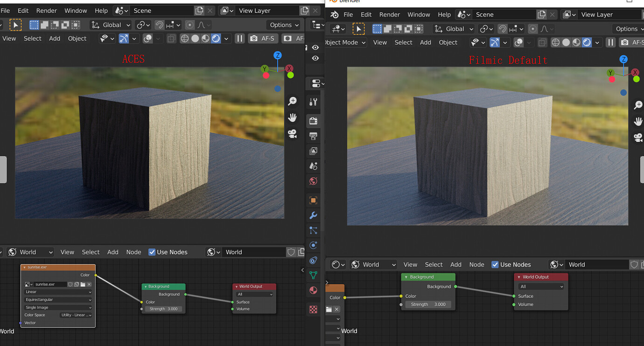Select the Tweak tool in right window
This screenshot has width=644, height=346.
click(358, 29)
